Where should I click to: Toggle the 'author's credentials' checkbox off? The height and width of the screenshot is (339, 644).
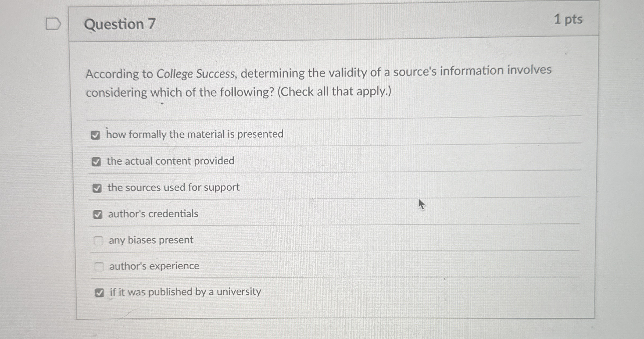(99, 214)
